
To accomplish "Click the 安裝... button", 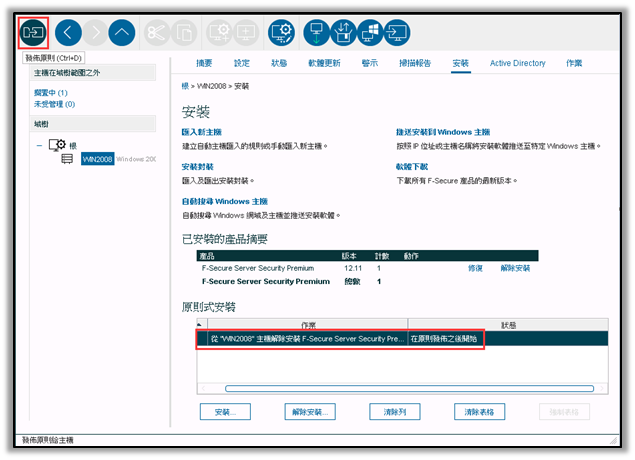I will 225,412.
